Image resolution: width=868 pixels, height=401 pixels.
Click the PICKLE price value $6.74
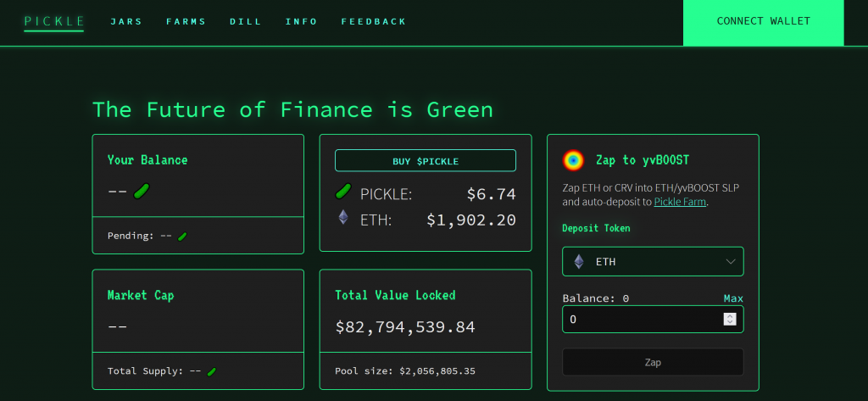[492, 194]
